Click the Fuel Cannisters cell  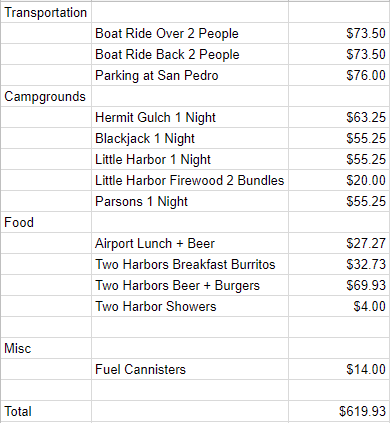tap(190, 369)
